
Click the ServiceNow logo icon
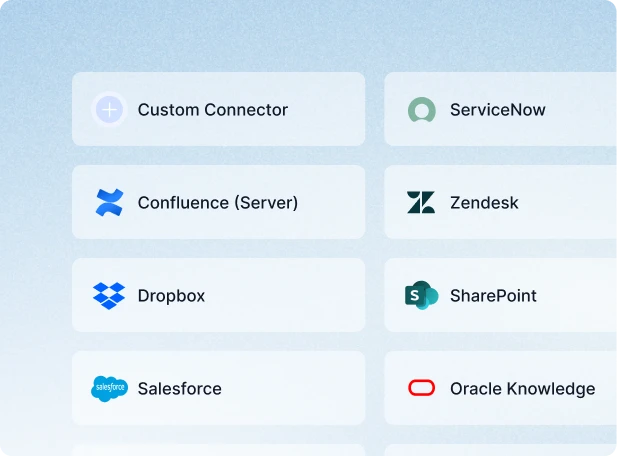click(x=421, y=110)
